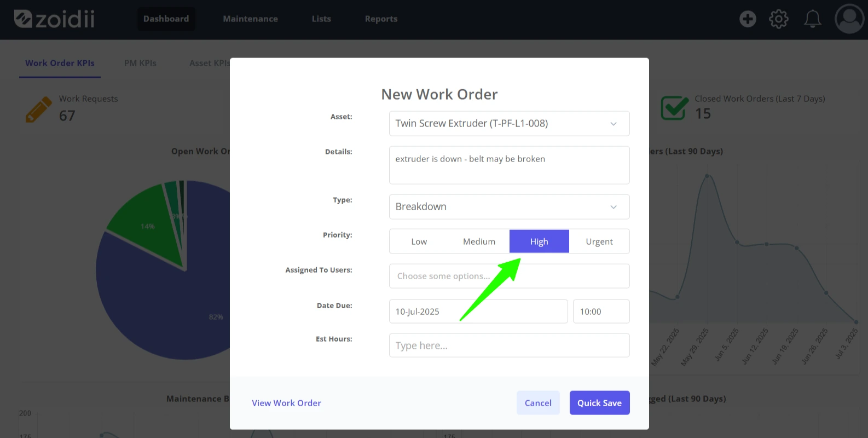Switch to the Work Order KPIs tab
868x438 pixels.
tap(60, 63)
